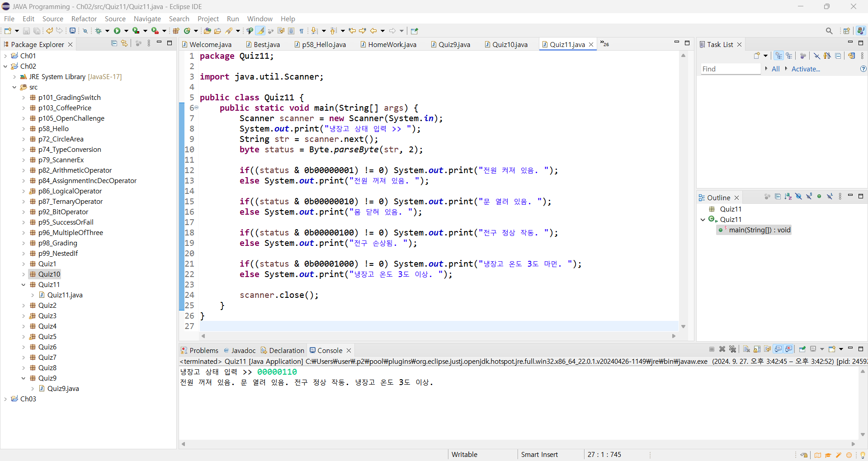This screenshot has width=868, height=461.
Task: Terminate the console process with stop icon
Action: tap(712, 349)
